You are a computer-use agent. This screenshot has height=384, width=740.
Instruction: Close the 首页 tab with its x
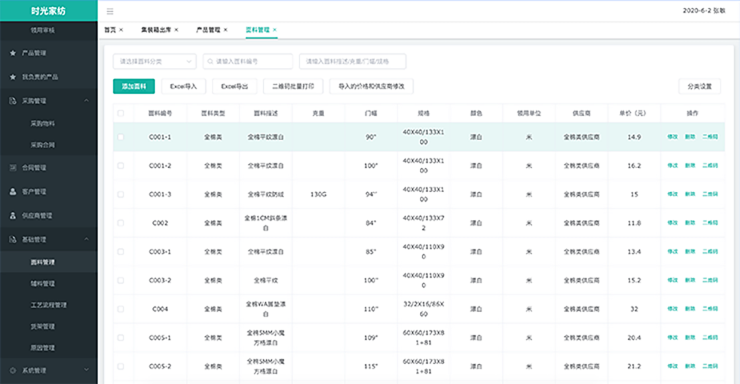pos(121,30)
